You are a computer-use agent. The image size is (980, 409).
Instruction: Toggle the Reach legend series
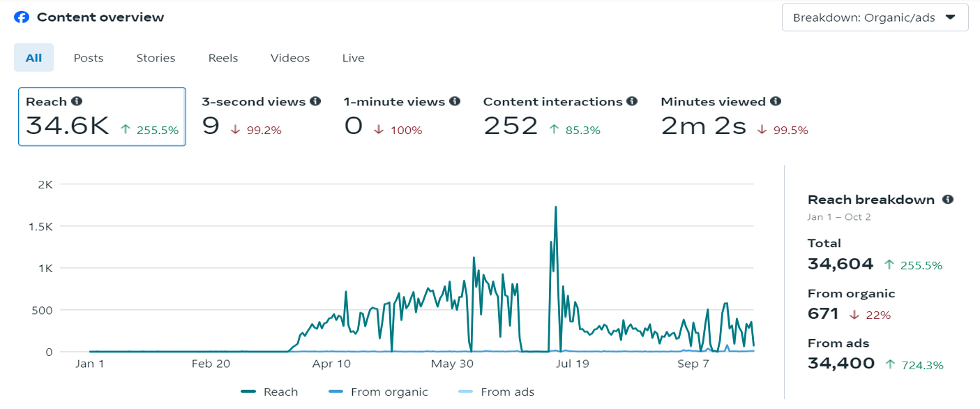pos(269,392)
